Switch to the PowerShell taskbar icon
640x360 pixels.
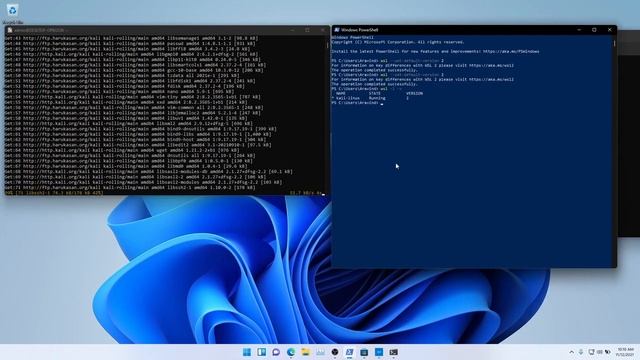point(349,352)
